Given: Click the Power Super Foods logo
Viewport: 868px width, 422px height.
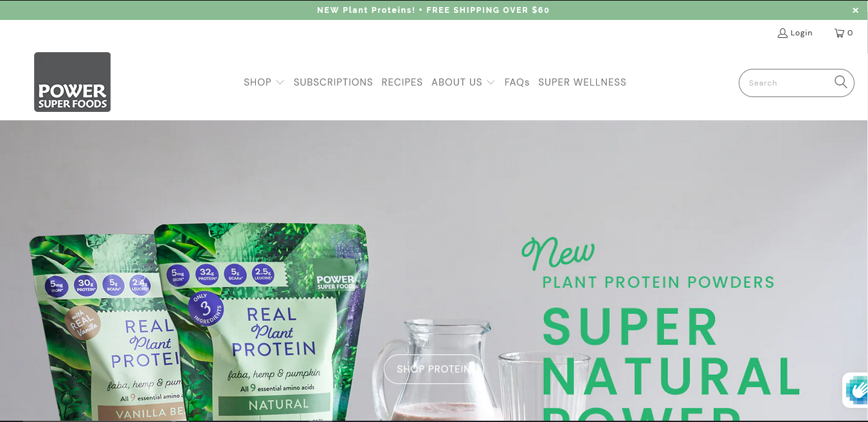Looking at the screenshot, I should (72, 82).
